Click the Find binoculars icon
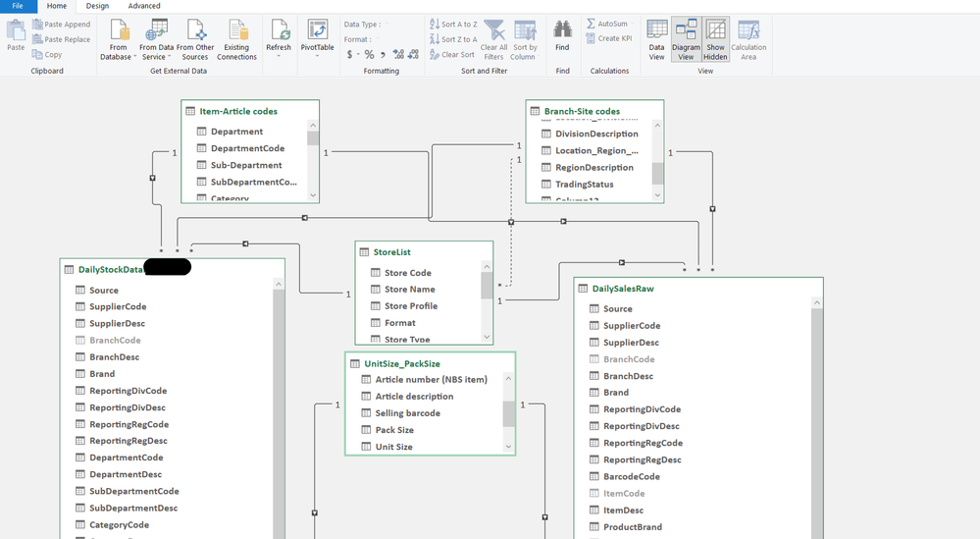This screenshot has width=980, height=539. pyautogui.click(x=562, y=29)
